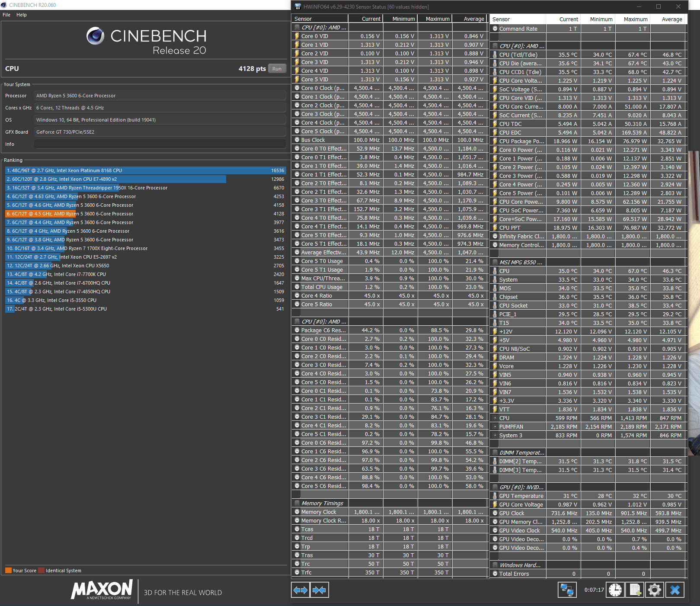This screenshot has height=606, width=700.
Task: Select the CPU Package Power sensor row
Action: 588,141
